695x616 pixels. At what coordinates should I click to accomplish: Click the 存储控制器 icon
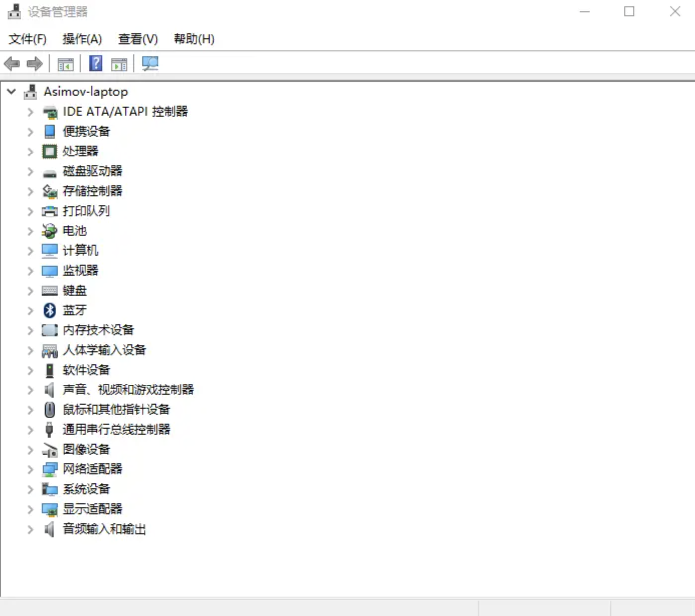[50, 191]
